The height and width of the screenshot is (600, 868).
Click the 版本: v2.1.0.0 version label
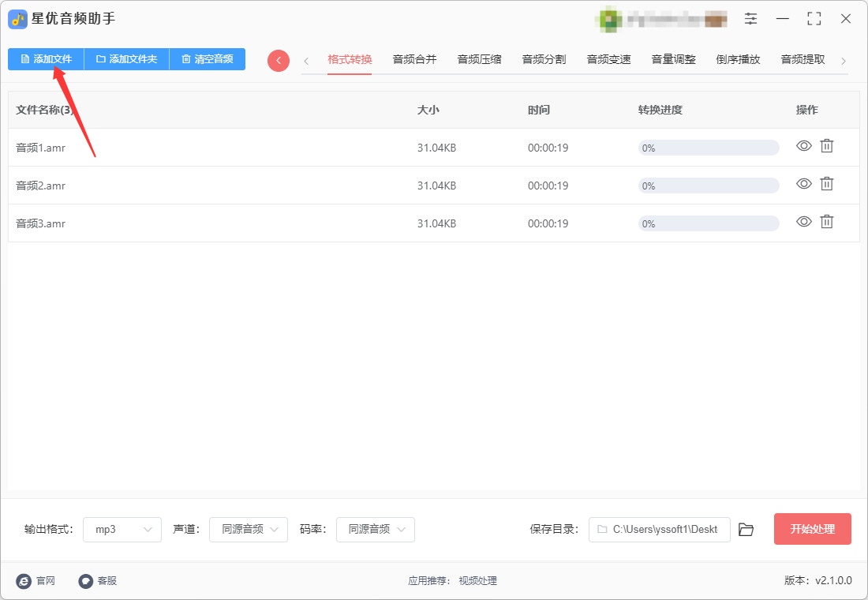tap(818, 580)
